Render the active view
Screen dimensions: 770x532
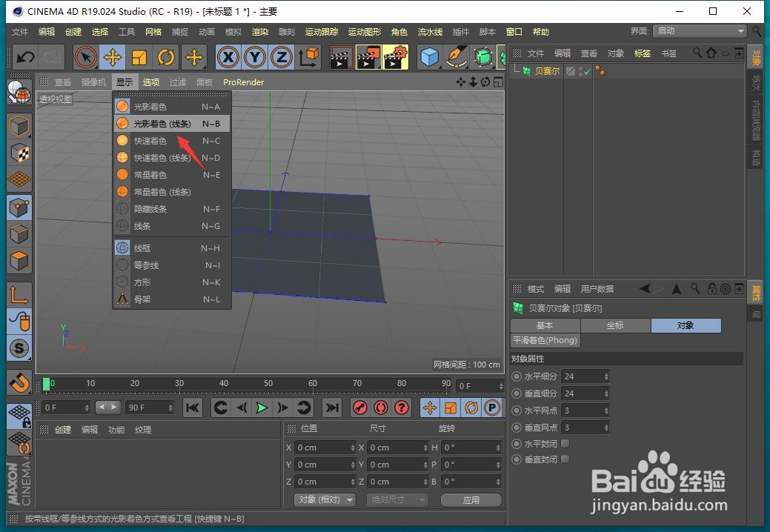[342, 57]
